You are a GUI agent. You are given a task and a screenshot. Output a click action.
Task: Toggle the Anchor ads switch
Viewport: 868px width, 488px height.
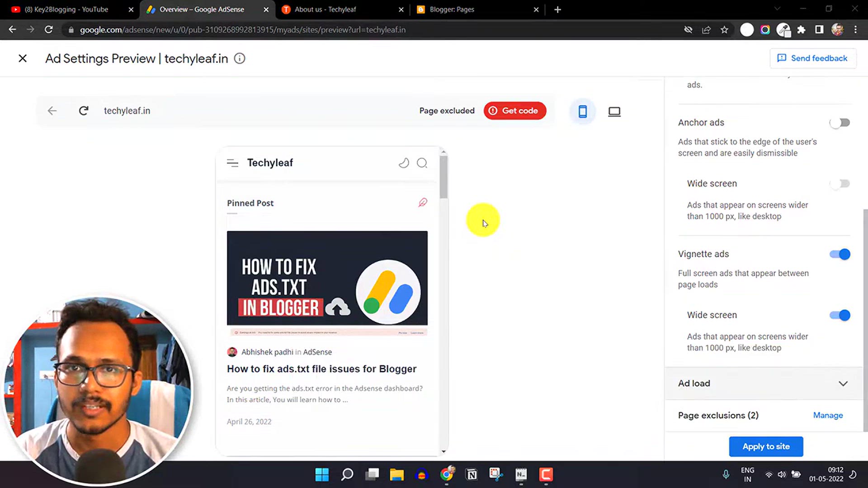pos(840,122)
